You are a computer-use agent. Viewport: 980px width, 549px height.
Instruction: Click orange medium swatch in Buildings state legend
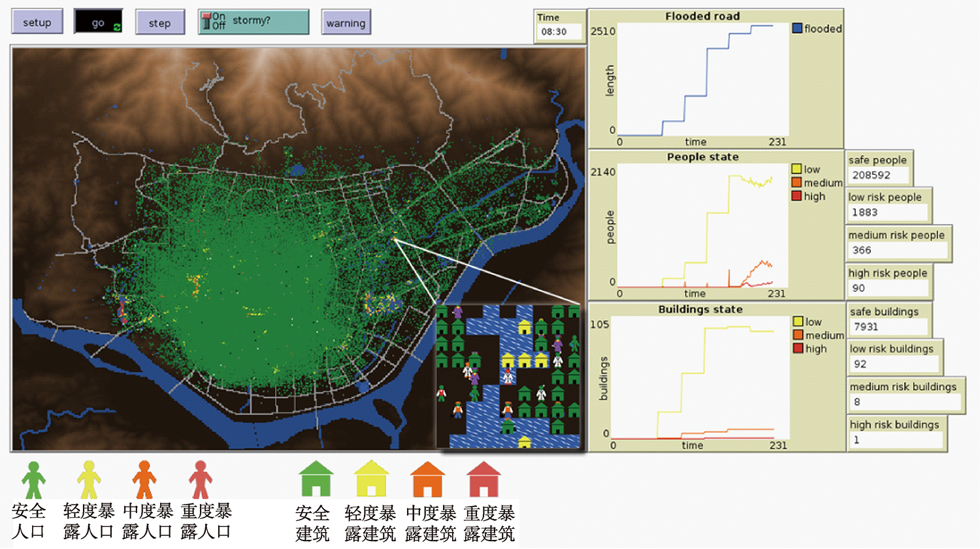(798, 335)
